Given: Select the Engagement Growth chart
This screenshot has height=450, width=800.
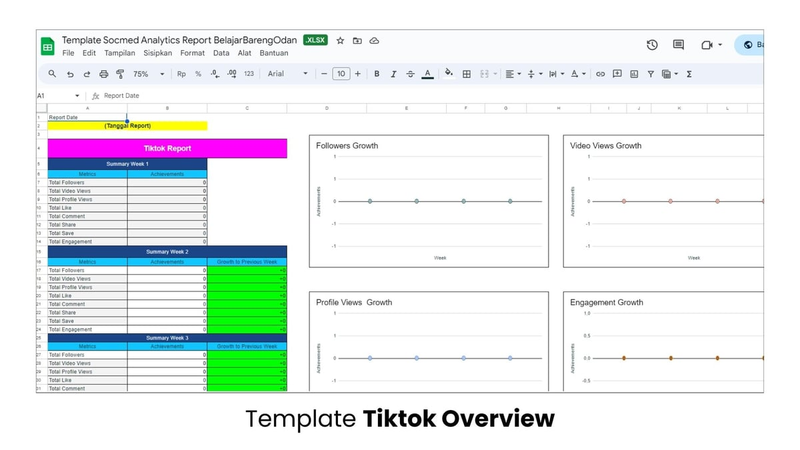Looking at the screenshot, I should [x=663, y=341].
